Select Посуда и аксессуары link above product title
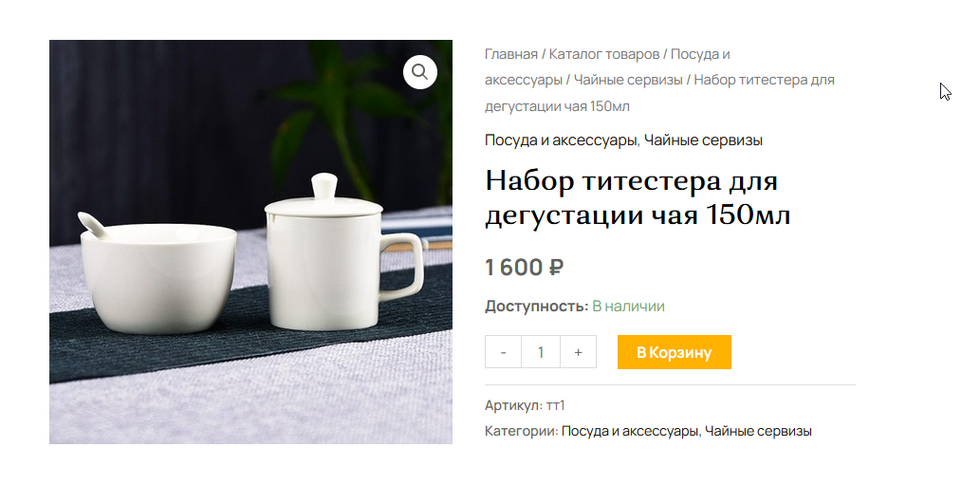 pos(561,140)
